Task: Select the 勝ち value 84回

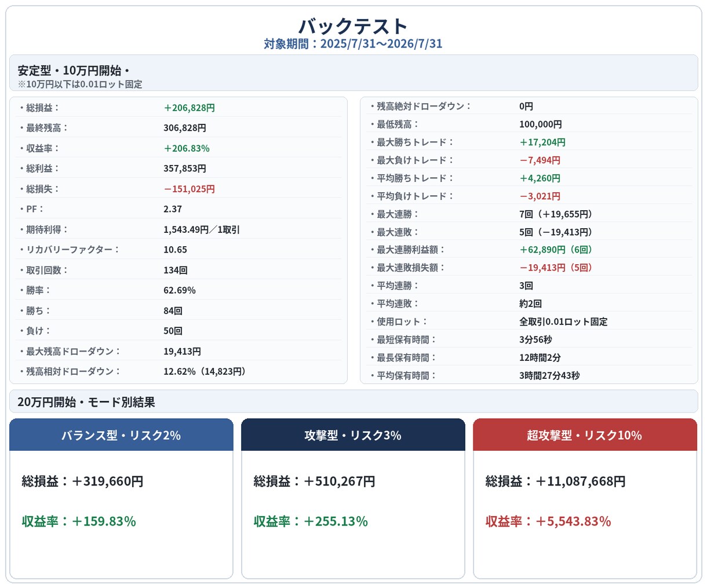Action: point(173,311)
